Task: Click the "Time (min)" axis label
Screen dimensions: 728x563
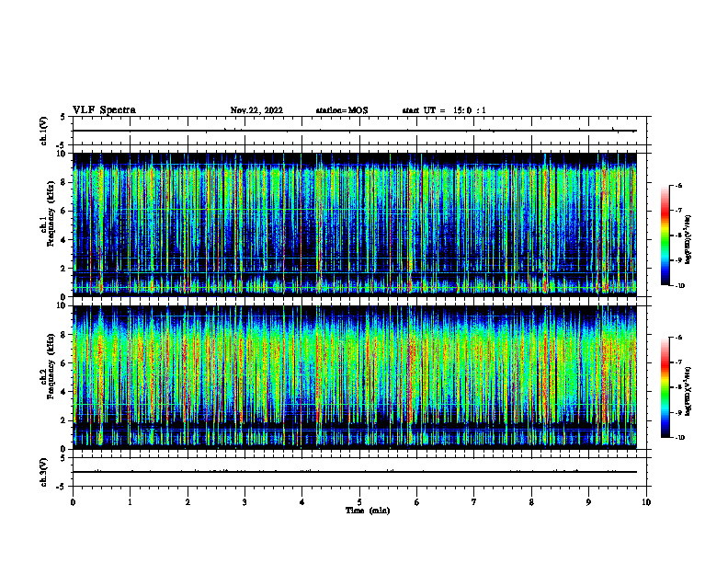Action: 368,511
